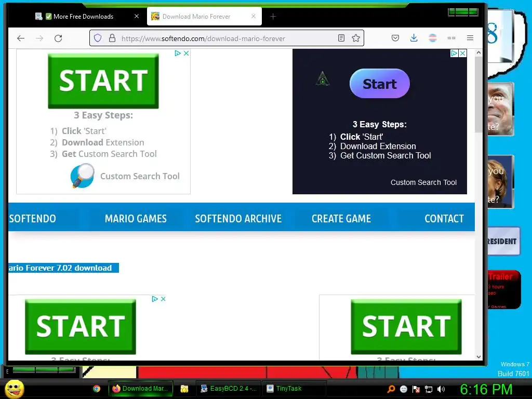Image resolution: width=532 pixels, height=399 pixels.
Task: Open the CONTACT nav item
Action: [x=444, y=219]
